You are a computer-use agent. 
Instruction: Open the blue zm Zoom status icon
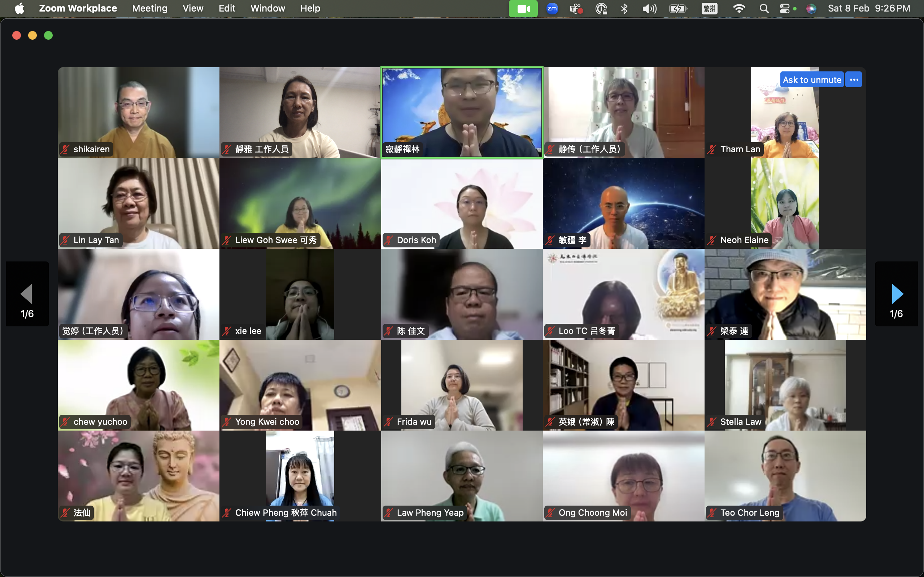click(x=552, y=8)
